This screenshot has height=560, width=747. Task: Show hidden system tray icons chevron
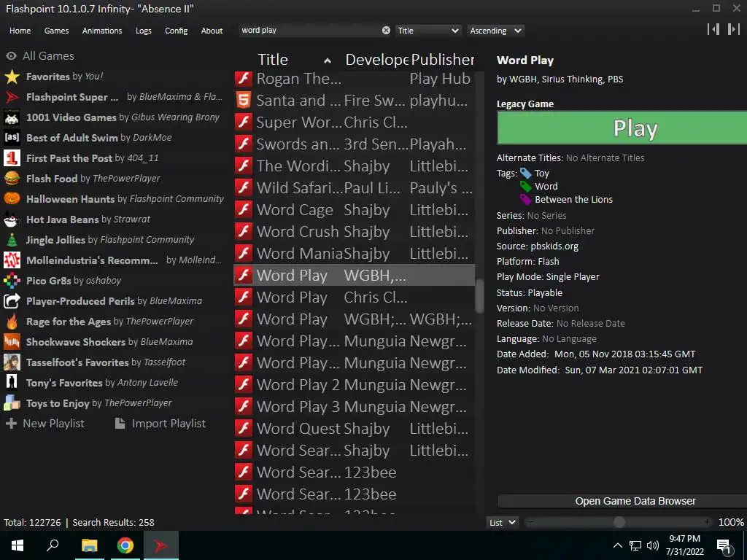[x=617, y=545]
